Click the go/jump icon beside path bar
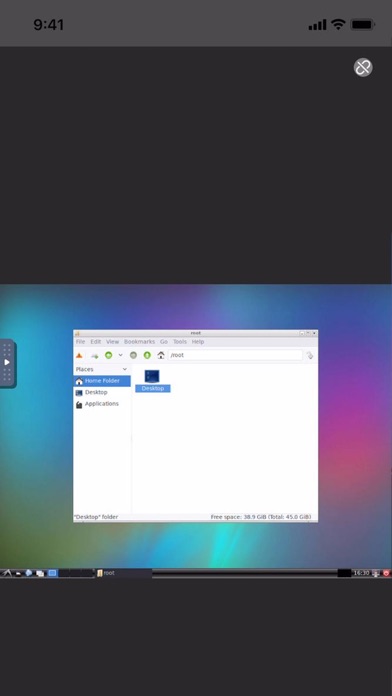The image size is (392, 696). [310, 355]
